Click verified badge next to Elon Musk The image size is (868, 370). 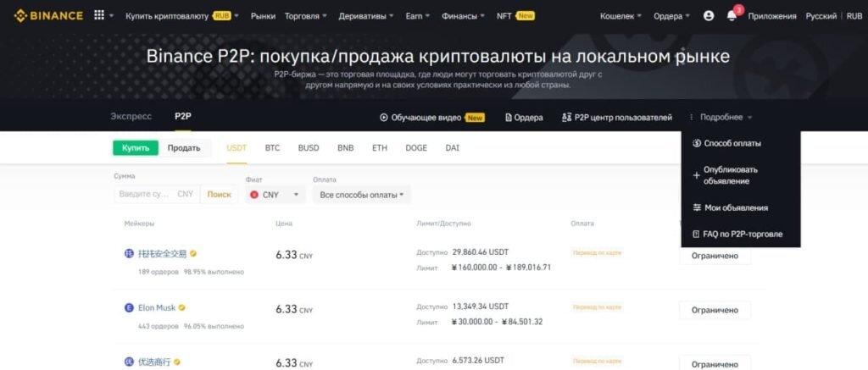181,307
